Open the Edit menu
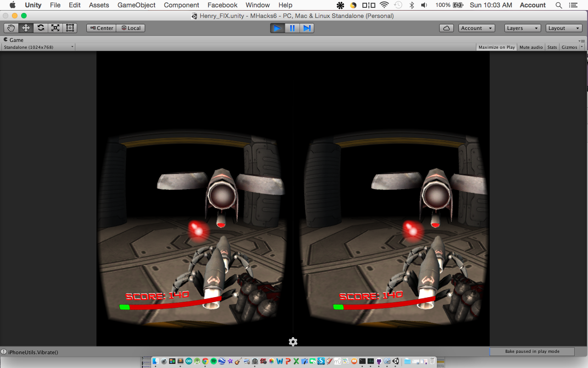The image size is (588, 368). [75, 5]
